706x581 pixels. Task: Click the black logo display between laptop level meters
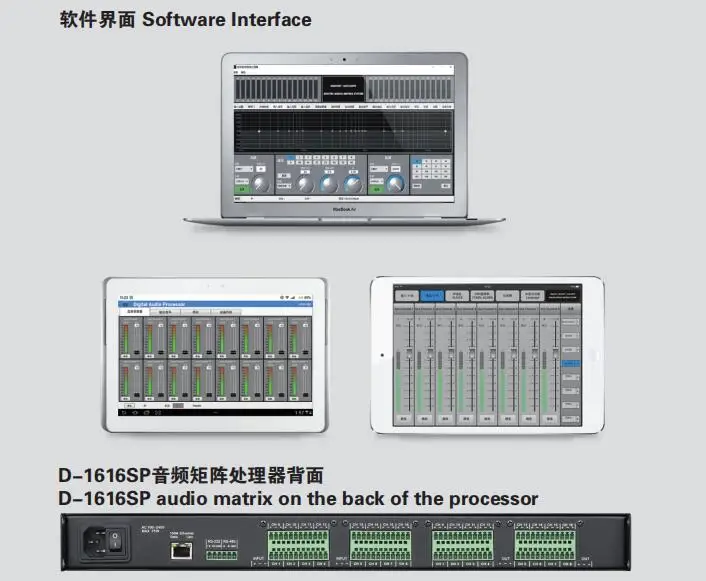344,89
